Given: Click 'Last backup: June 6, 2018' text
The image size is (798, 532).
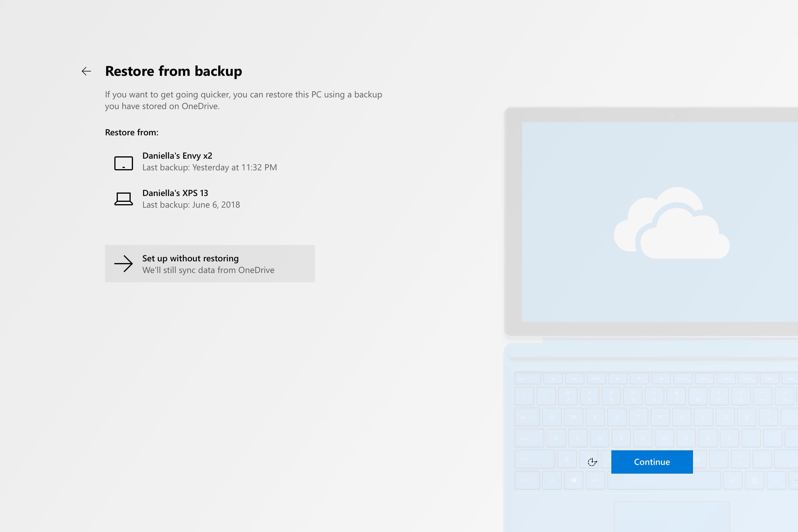Looking at the screenshot, I should 191,205.
